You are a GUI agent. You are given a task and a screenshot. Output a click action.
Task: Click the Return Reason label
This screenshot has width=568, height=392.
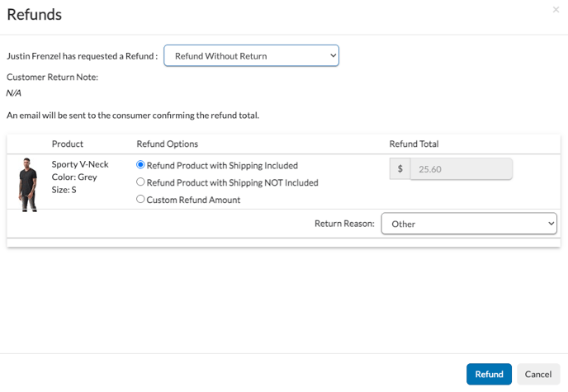coord(344,224)
